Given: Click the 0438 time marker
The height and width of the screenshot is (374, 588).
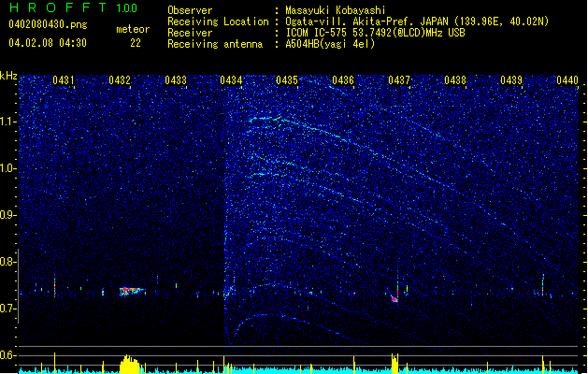Looking at the screenshot, I should (x=455, y=80).
